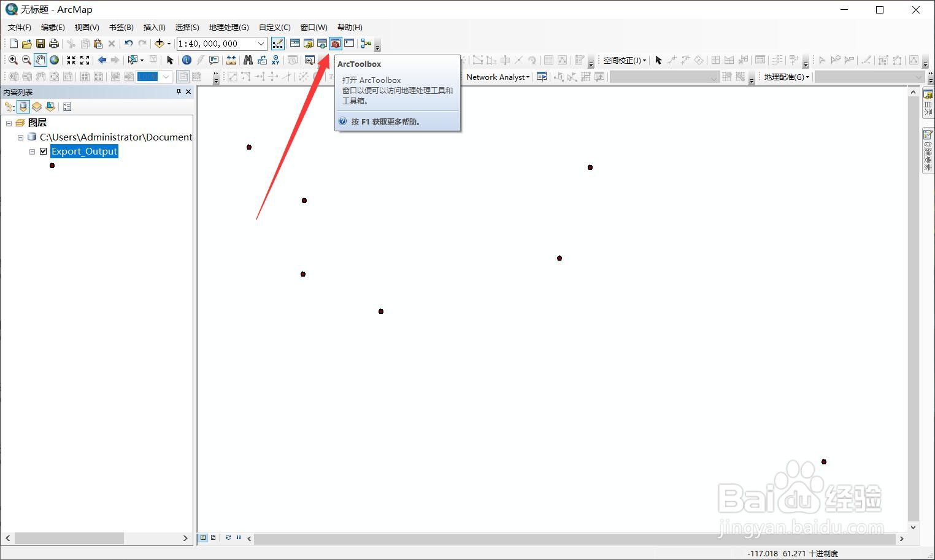Click the Full Extent globe icon
Screen dimensions: 935x560
tap(55, 60)
